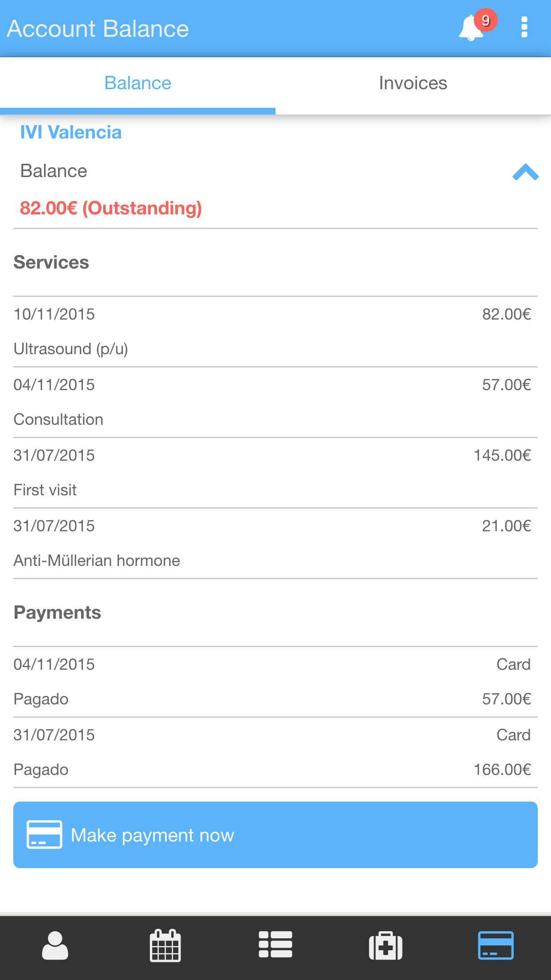Tap the Make payment now button

click(x=275, y=835)
